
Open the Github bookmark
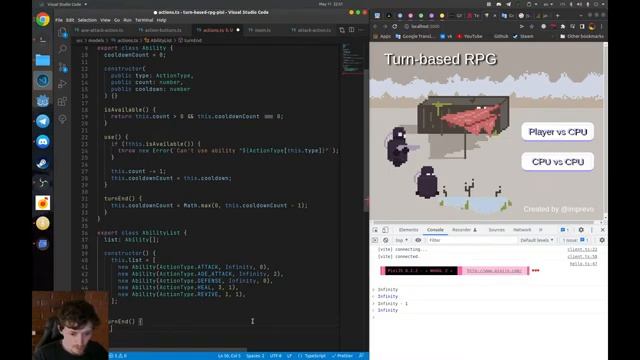point(501,36)
